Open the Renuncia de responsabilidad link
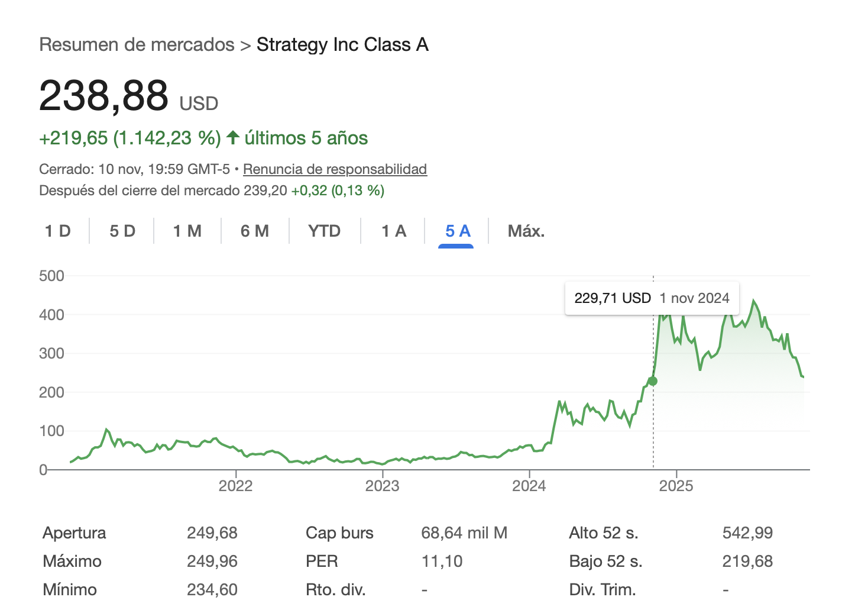The width and height of the screenshot is (868, 613). pos(335,169)
